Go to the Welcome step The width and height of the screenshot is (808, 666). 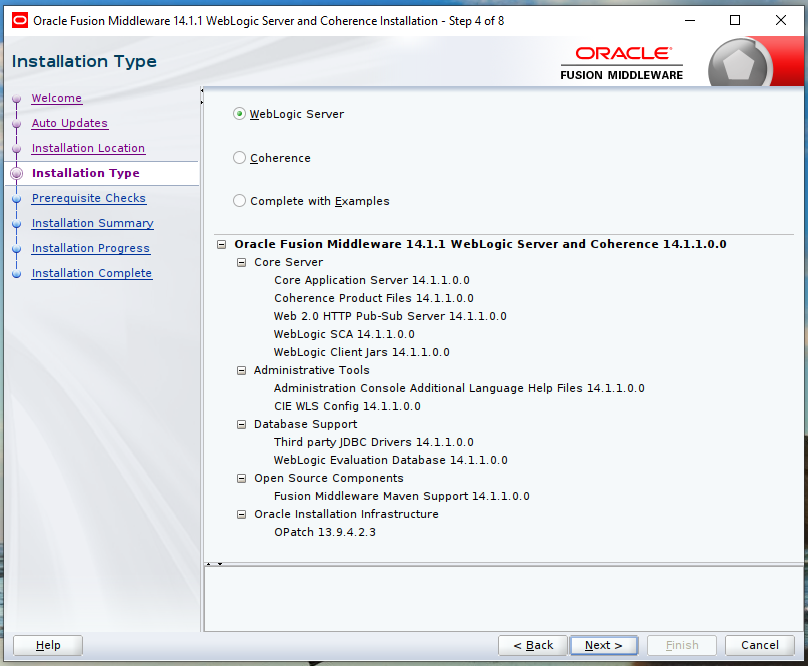pyautogui.click(x=57, y=98)
